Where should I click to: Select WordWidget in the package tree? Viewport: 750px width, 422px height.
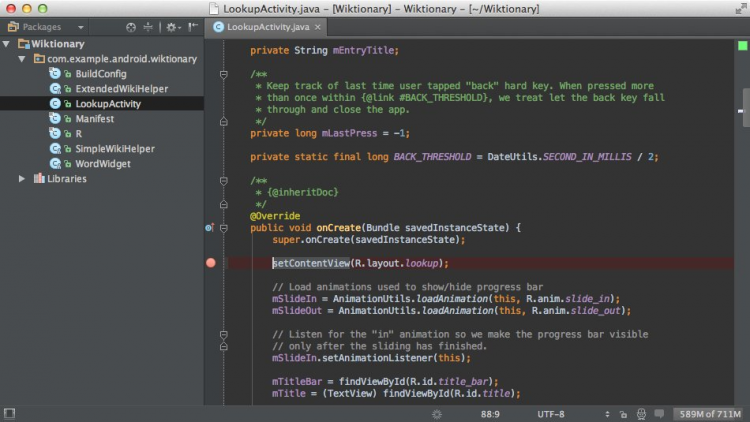click(102, 164)
